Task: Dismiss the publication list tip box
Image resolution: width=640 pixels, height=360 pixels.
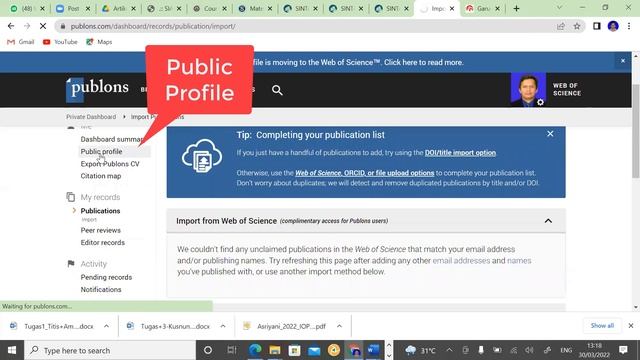Action: pos(550,134)
